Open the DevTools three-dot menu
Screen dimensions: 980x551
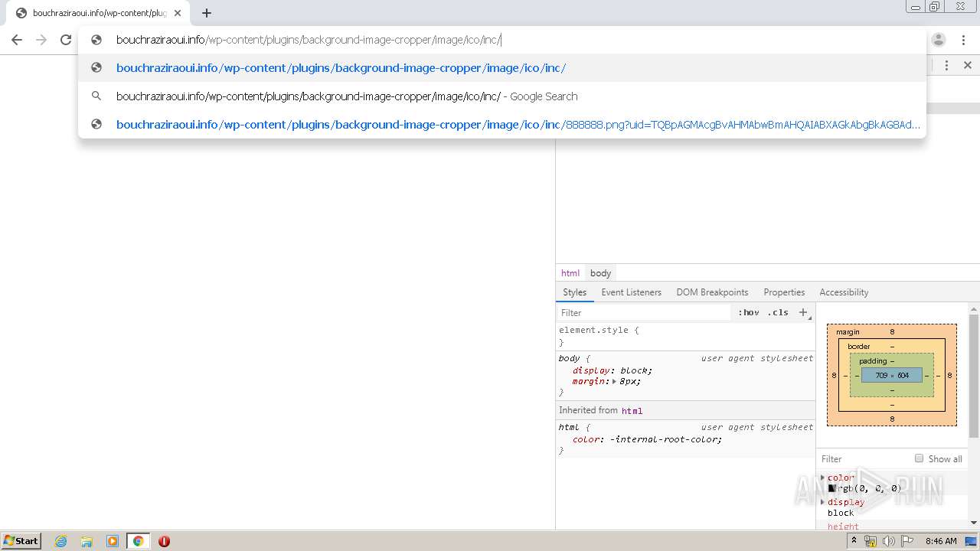[946, 65]
